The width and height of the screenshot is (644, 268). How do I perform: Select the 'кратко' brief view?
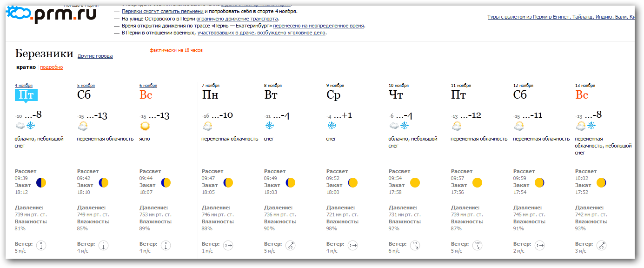pyautogui.click(x=26, y=67)
